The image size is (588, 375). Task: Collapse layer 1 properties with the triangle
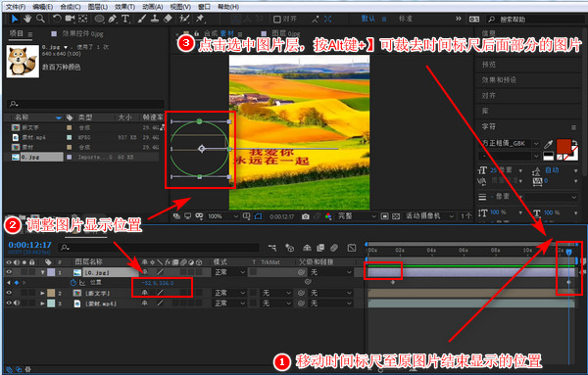tap(43, 272)
